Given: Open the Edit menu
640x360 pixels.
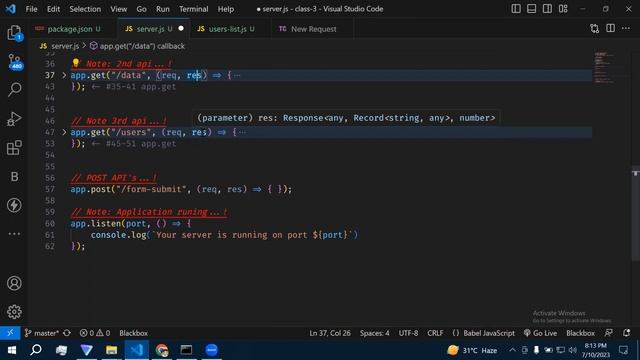Looking at the screenshot, I should [53, 9].
